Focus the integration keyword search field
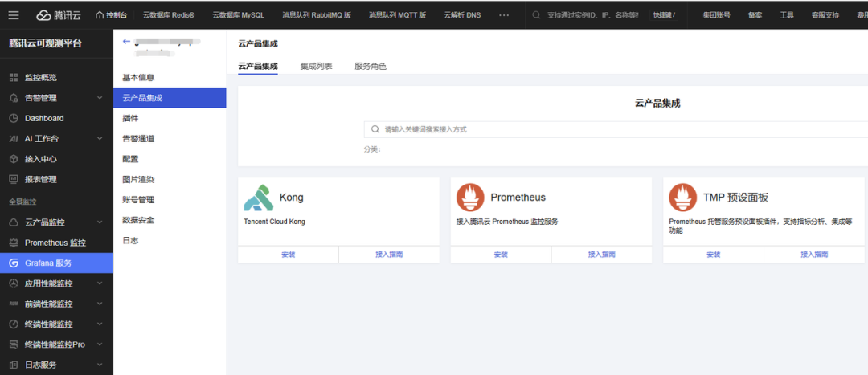 616,129
